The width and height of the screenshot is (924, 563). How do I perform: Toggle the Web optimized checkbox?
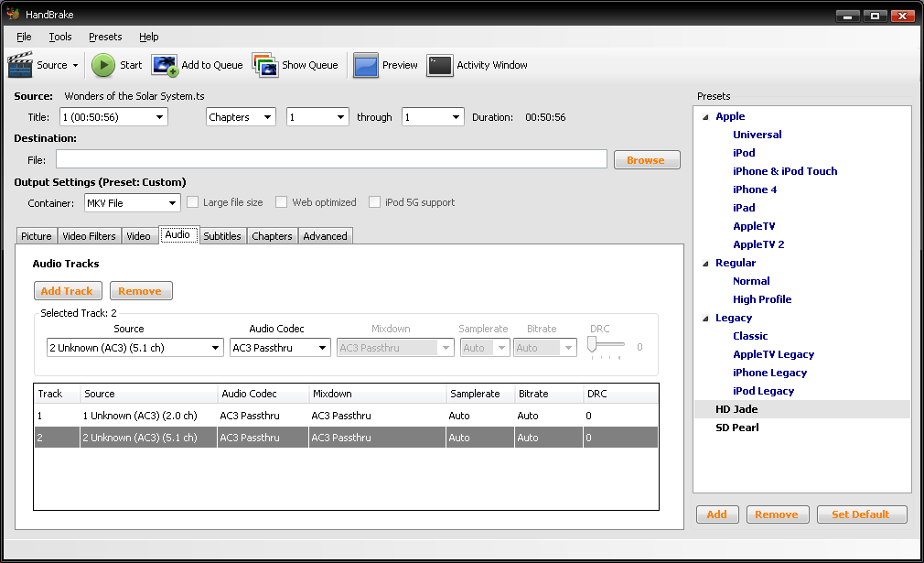281,202
